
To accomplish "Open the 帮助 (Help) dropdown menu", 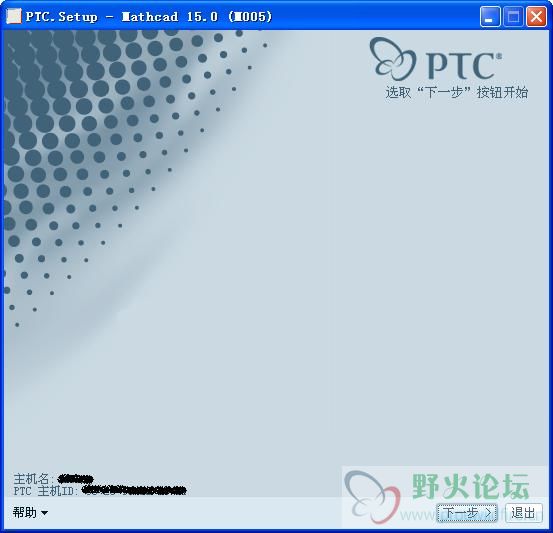I will (30, 512).
